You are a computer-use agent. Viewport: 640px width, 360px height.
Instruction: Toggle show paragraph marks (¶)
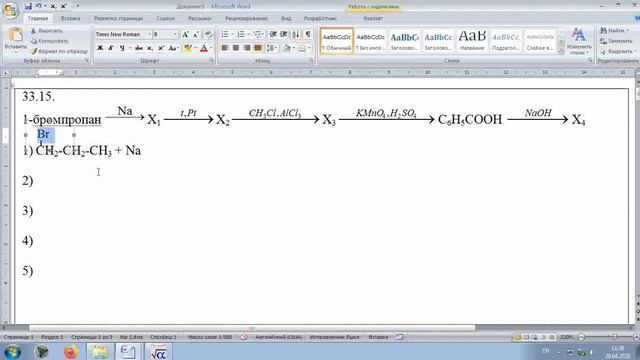coord(308,34)
